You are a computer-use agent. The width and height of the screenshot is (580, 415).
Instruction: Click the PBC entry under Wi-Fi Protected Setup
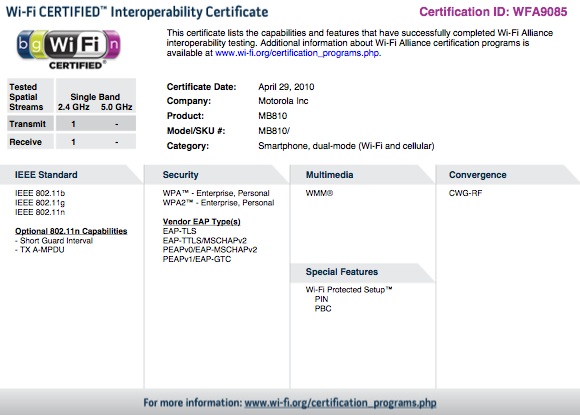pos(323,308)
